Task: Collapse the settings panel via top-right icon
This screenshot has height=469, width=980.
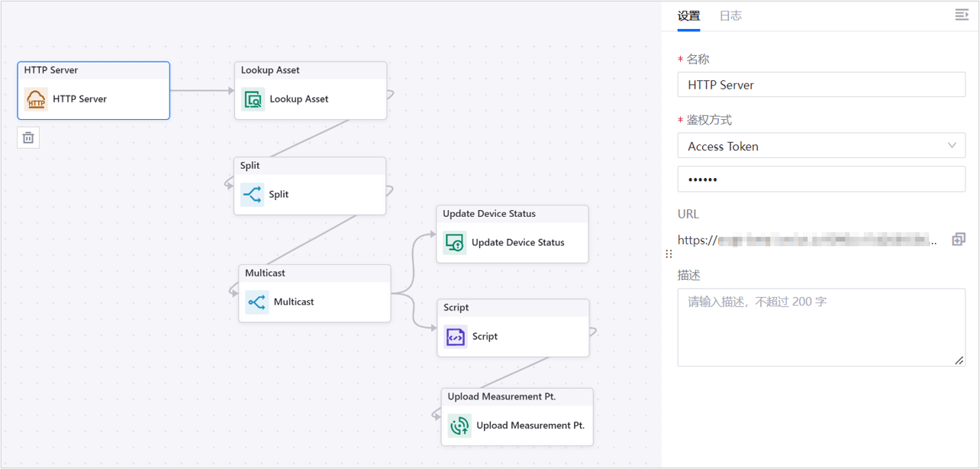Action: 961,15
